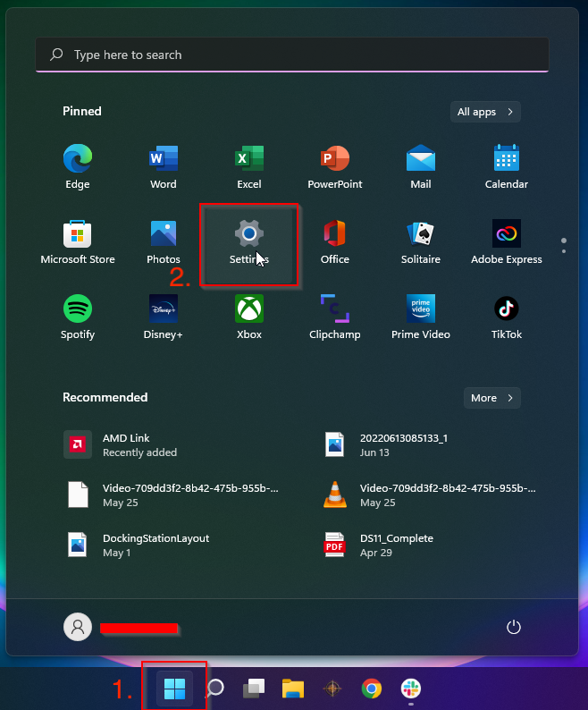Open Disney+ app
The height and width of the screenshot is (710, 588).
point(164,317)
